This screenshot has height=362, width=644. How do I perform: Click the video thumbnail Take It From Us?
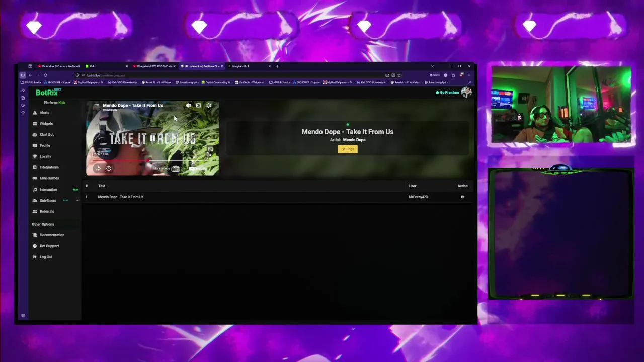coord(152,139)
